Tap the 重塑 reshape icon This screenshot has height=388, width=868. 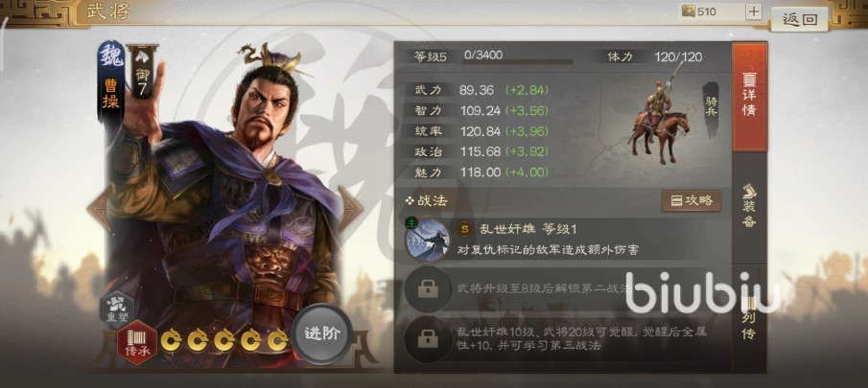[x=117, y=308]
